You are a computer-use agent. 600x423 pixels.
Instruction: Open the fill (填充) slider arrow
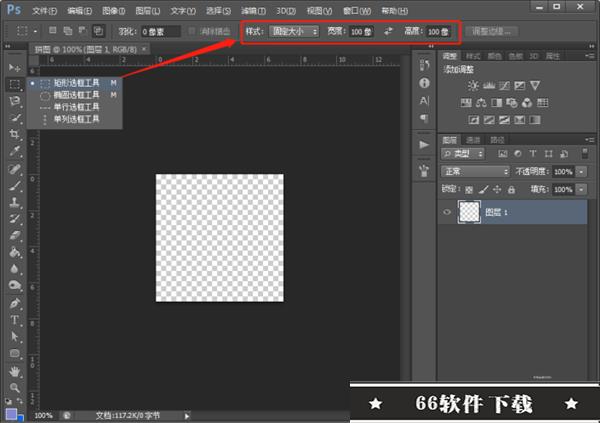581,189
